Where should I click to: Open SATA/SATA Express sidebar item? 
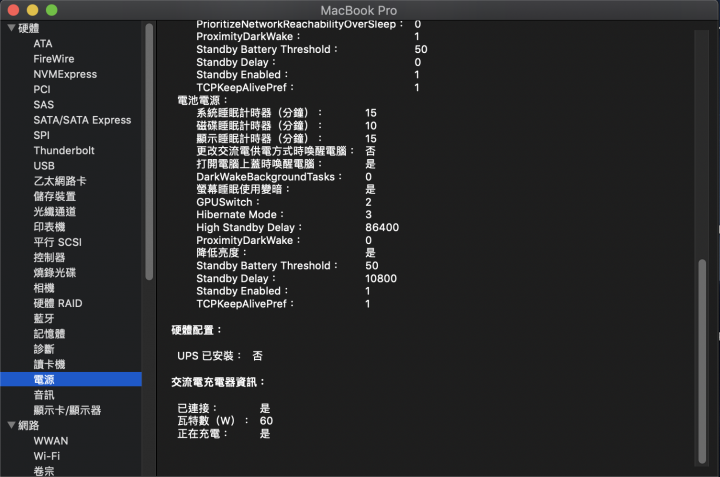(82, 120)
